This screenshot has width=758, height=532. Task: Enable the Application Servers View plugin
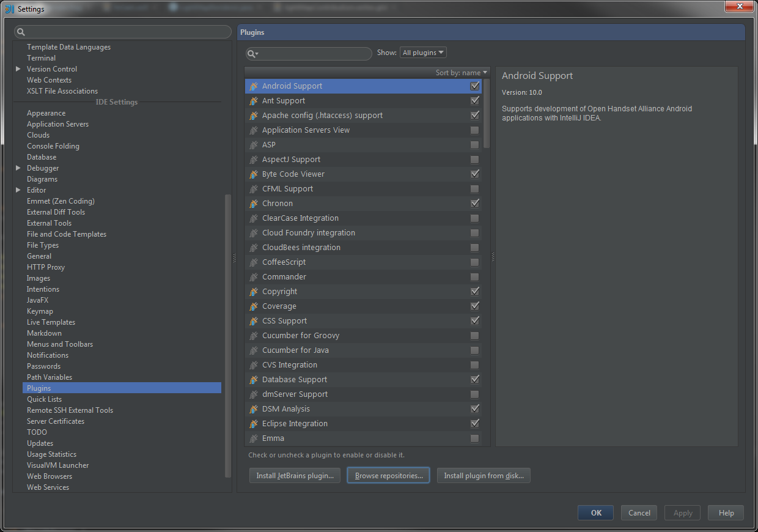coord(474,130)
